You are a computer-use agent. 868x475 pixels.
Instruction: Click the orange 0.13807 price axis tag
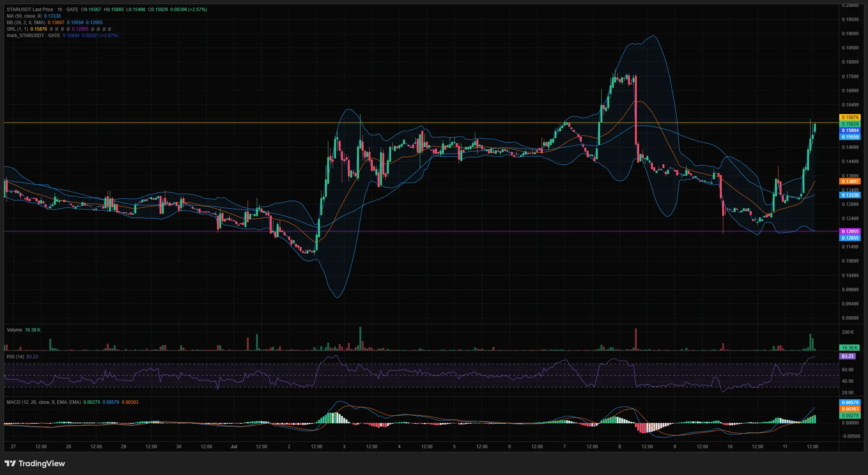point(850,181)
